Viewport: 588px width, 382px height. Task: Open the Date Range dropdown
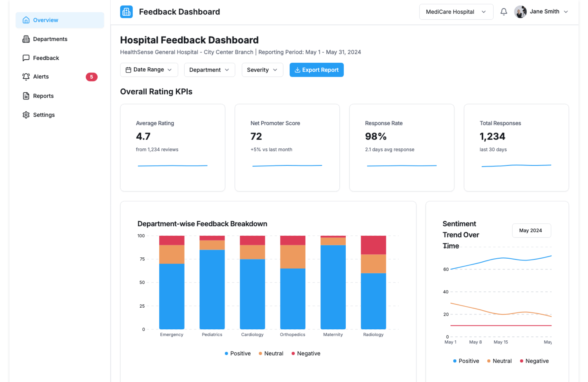click(149, 70)
